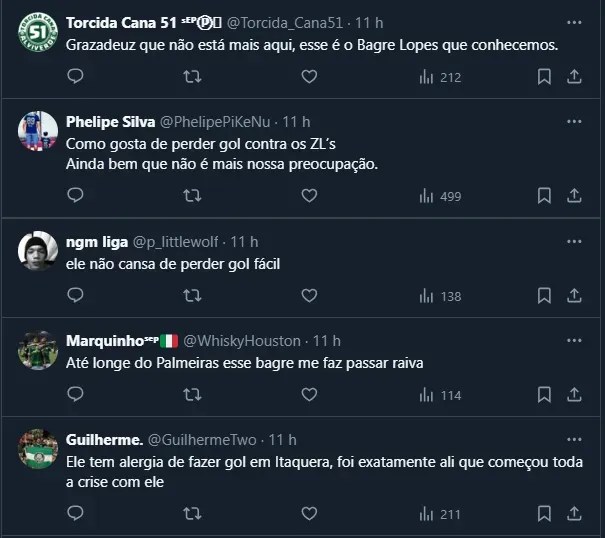Reply to Marquinho's tweet about Palmeiras
Viewport: 605px width, 538px height.
pyautogui.click(x=75, y=395)
